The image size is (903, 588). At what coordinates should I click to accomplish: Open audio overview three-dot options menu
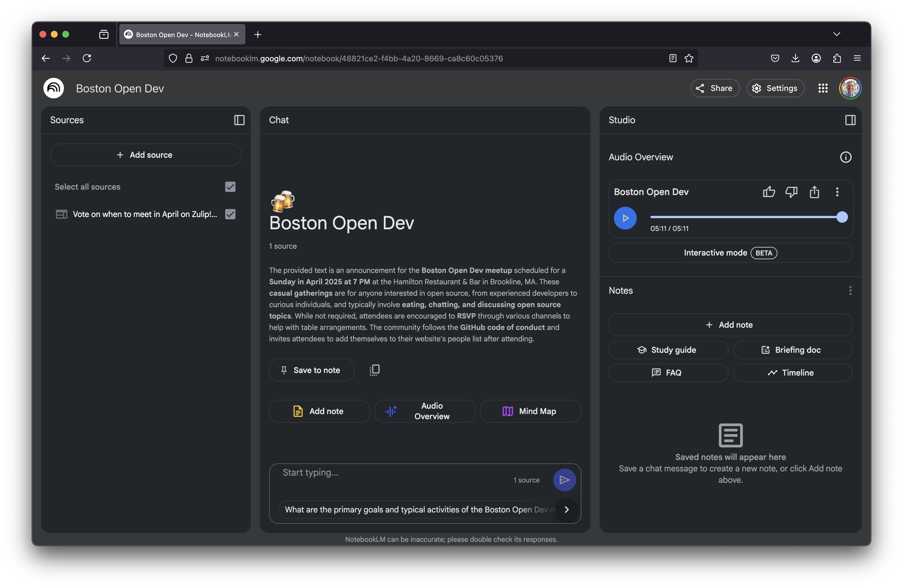click(x=837, y=192)
